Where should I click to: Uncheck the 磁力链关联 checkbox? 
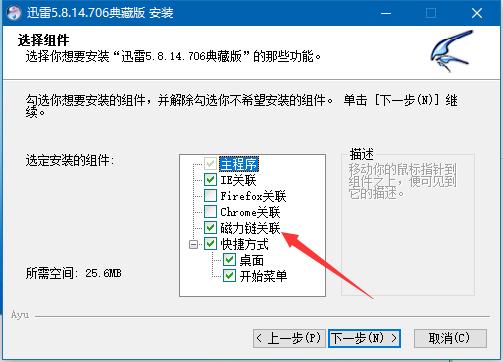[210, 228]
